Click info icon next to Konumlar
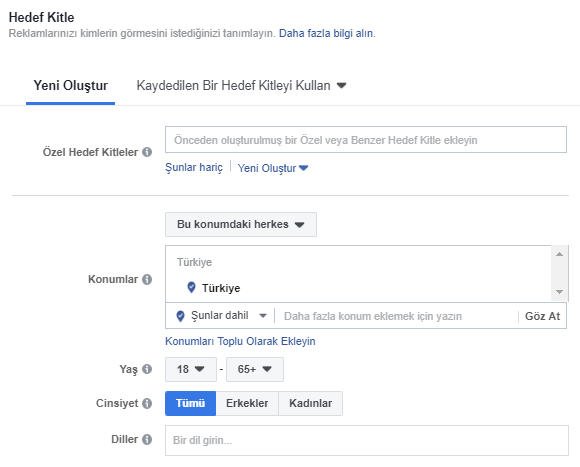580x467 pixels. [x=147, y=279]
